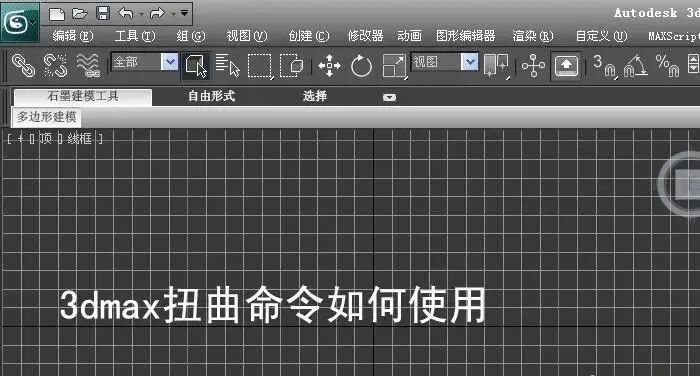This screenshot has width=700, height=376.
Task: Undo the last action
Action: [126, 13]
